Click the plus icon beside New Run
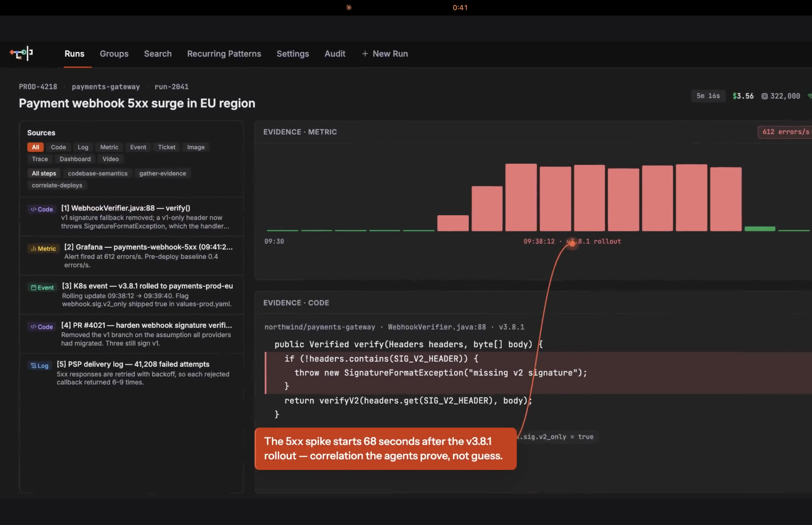The image size is (812, 525). (x=365, y=54)
